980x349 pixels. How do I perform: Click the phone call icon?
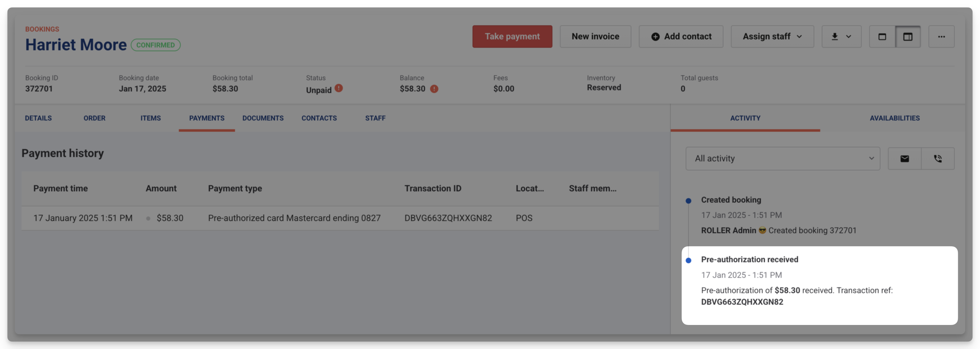tap(938, 159)
